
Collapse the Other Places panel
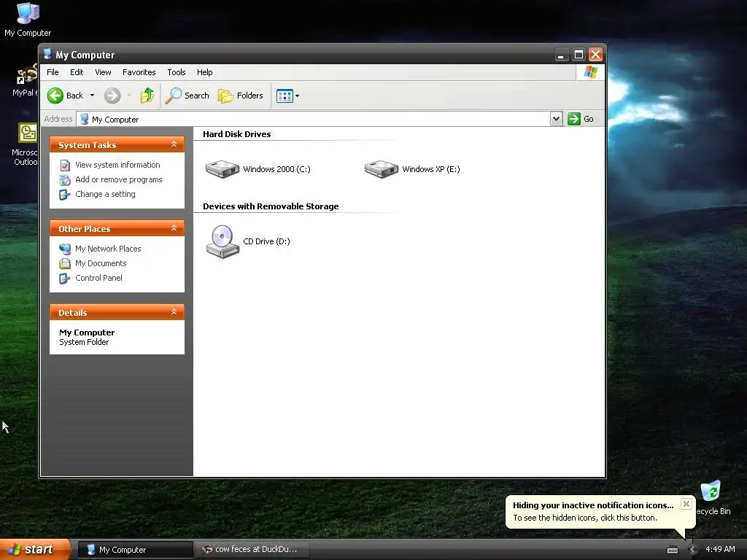click(174, 228)
